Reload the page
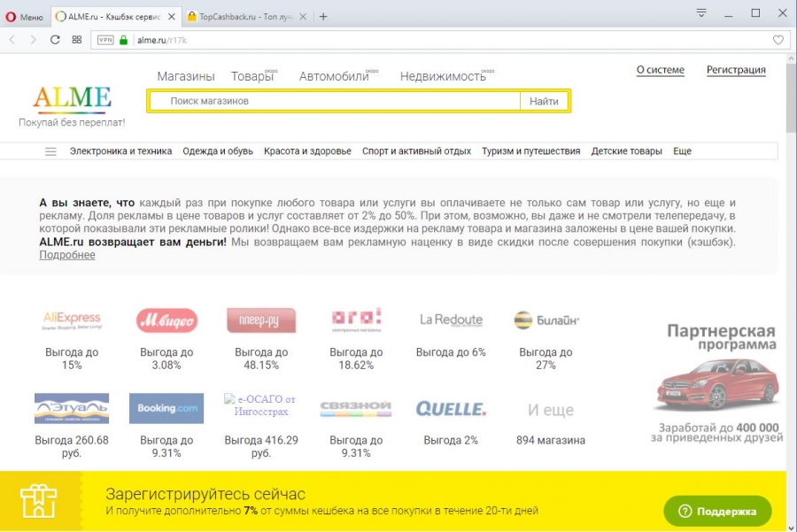 pos(55,40)
